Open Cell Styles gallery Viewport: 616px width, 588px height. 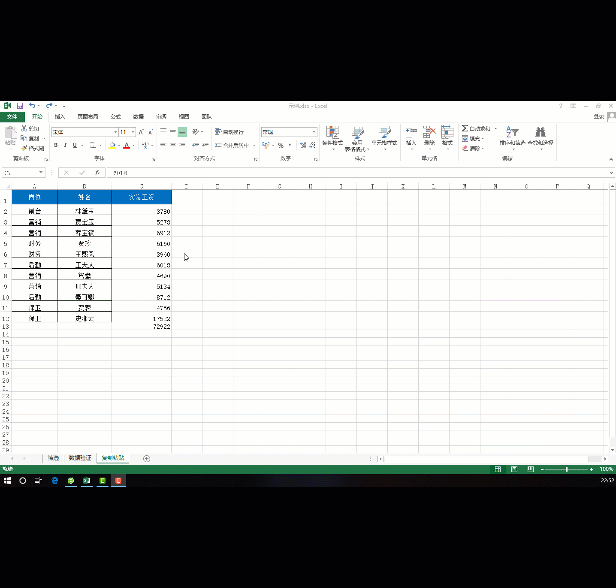click(x=385, y=138)
